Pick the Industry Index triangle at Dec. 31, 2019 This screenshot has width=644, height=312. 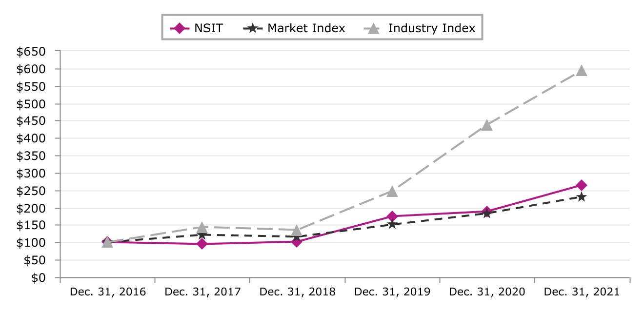(392, 191)
